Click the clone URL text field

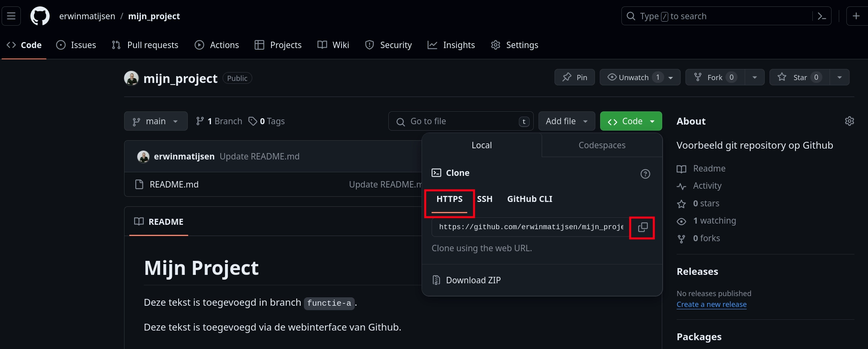click(531, 227)
